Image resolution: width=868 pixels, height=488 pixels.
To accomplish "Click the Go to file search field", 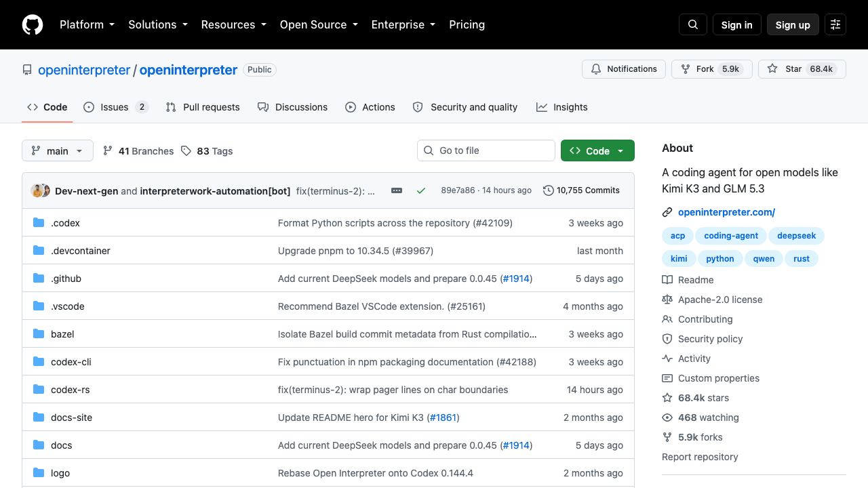I will [x=486, y=150].
